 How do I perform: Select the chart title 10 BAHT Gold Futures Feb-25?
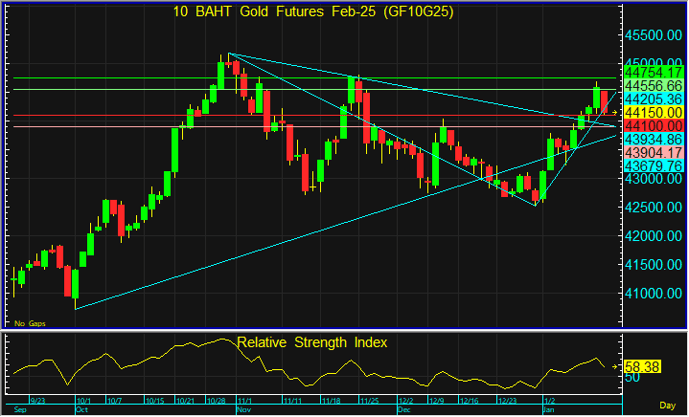tap(312, 12)
